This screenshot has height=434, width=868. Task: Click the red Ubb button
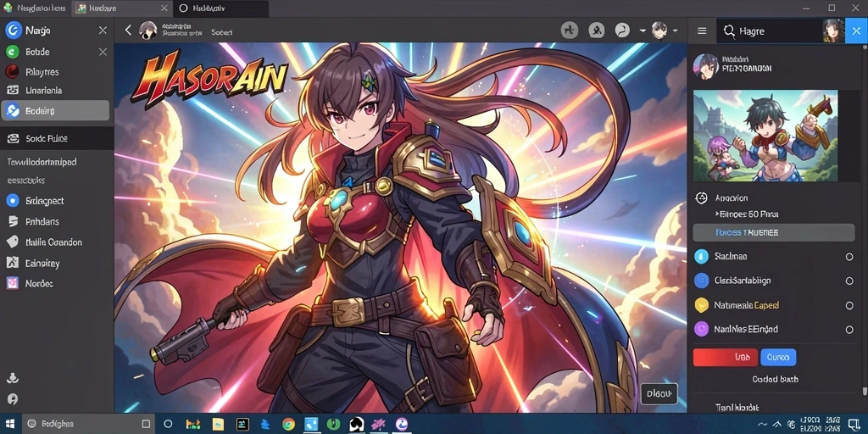tap(726, 358)
